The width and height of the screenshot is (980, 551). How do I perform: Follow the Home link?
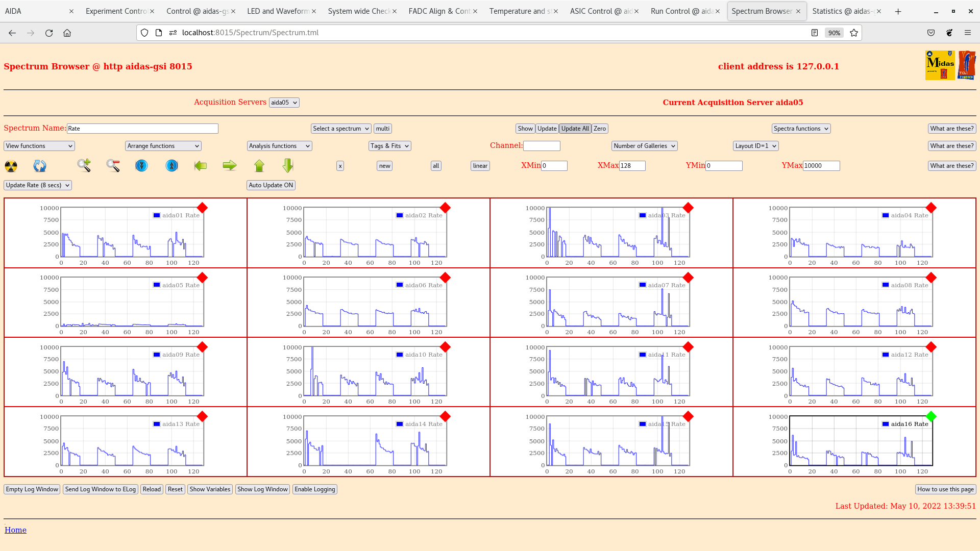(15, 530)
